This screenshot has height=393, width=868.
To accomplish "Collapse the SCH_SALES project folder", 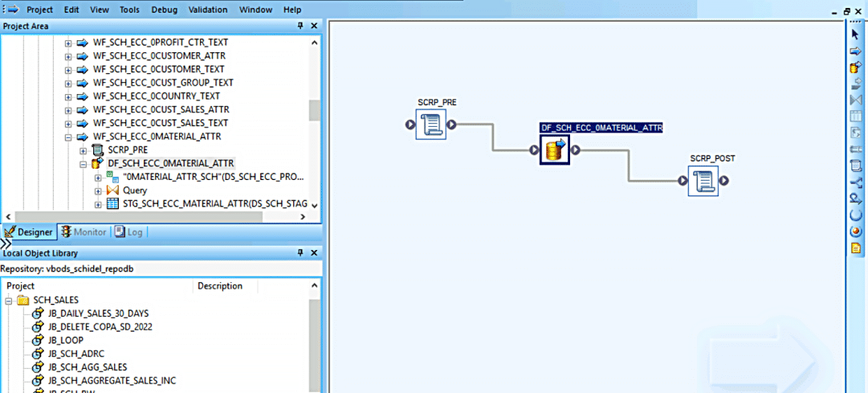I will (x=10, y=300).
